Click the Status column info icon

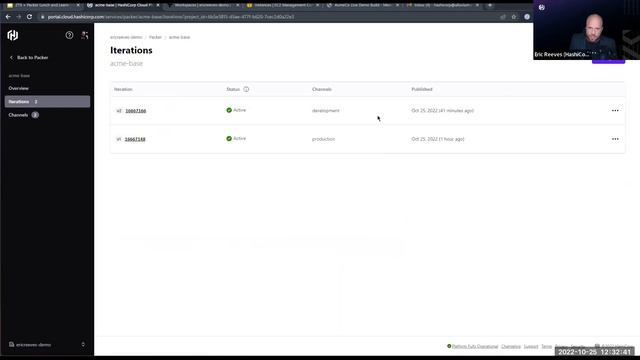(246, 89)
